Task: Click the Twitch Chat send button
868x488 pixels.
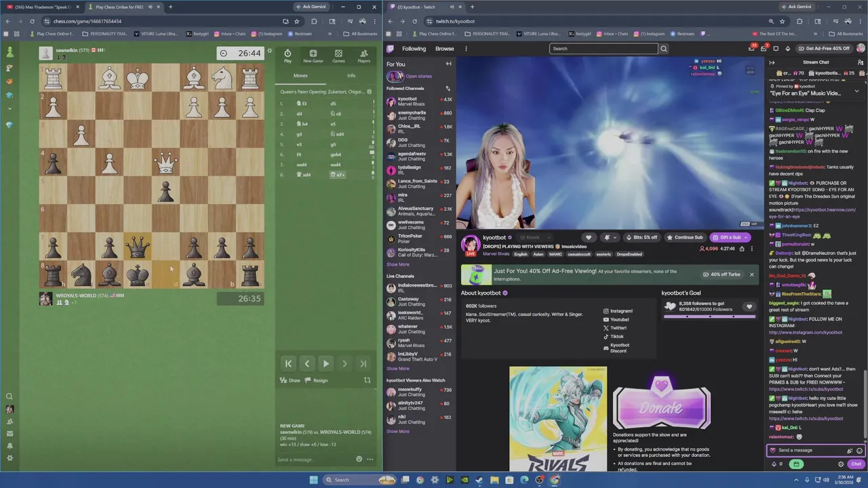Action: tap(856, 464)
